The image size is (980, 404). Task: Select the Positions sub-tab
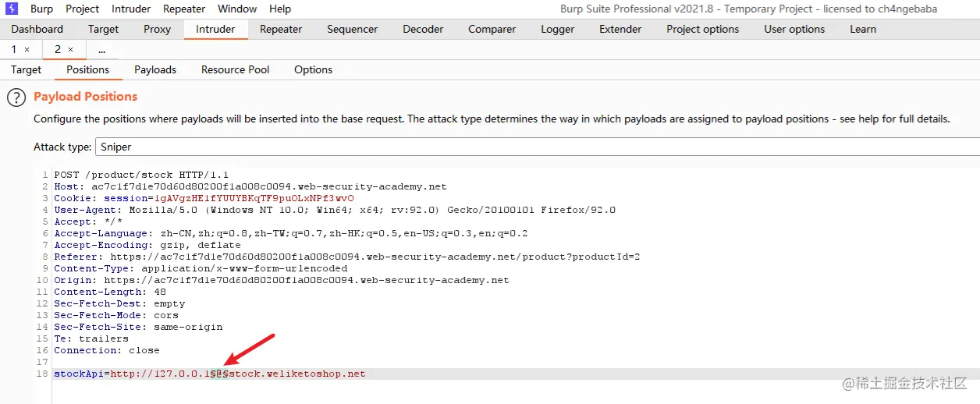pyautogui.click(x=87, y=69)
